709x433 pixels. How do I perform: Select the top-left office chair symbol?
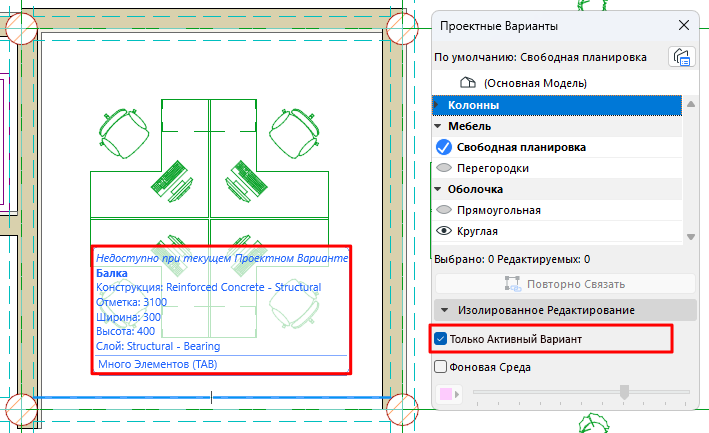[x=124, y=133]
